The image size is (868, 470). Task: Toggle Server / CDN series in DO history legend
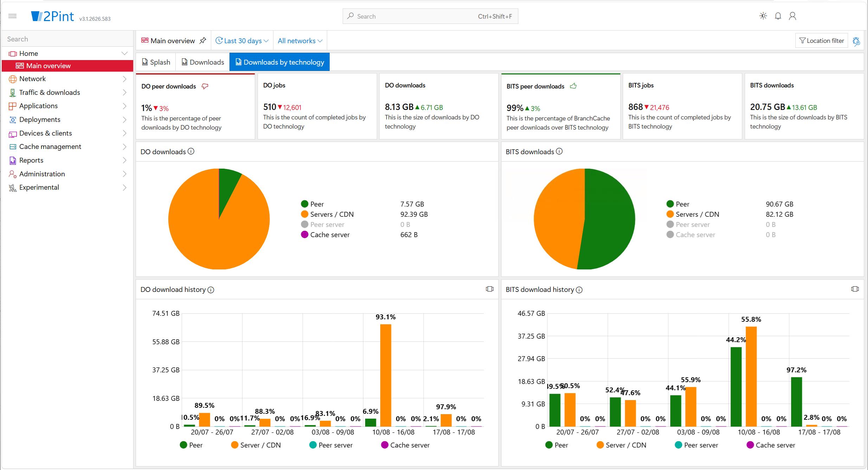pyautogui.click(x=256, y=445)
